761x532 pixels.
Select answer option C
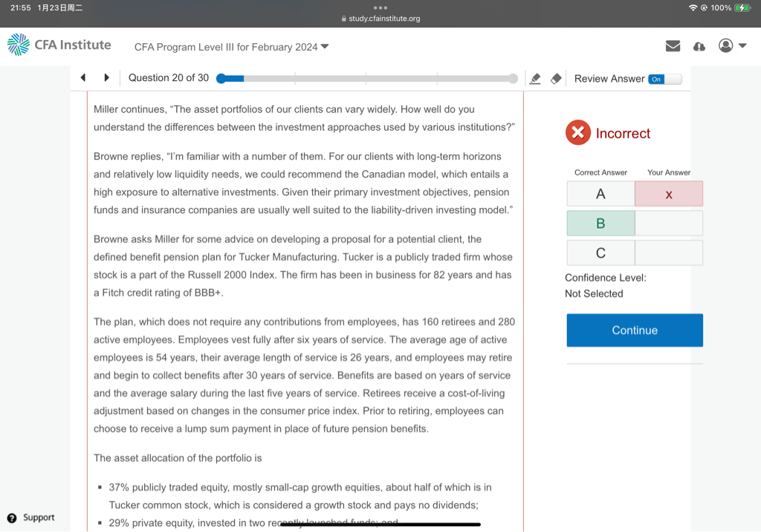(x=600, y=253)
